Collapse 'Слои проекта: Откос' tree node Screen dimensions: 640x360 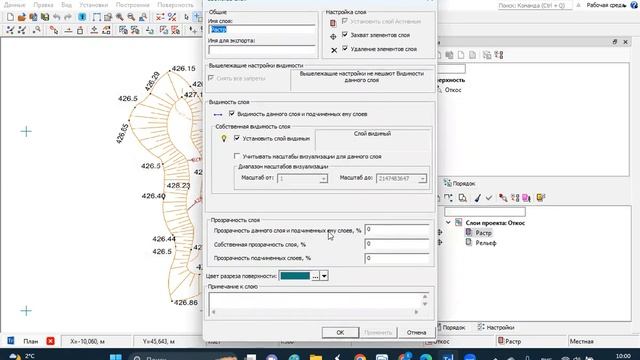(x=448, y=222)
